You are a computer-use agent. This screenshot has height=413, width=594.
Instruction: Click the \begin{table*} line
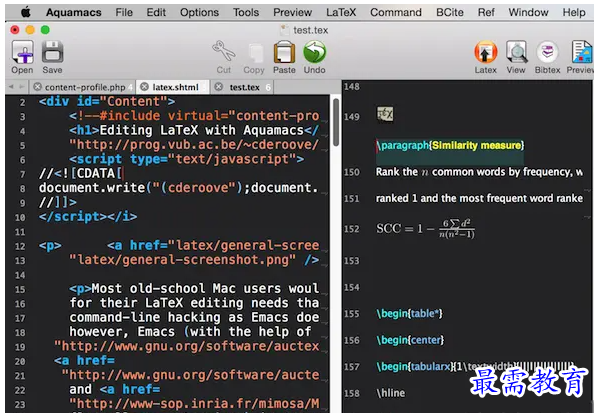(410, 314)
